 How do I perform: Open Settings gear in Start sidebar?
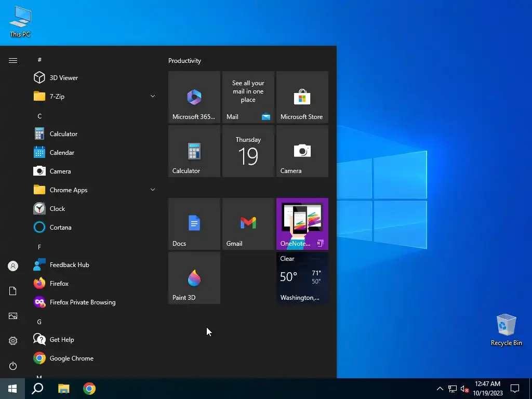pos(13,341)
